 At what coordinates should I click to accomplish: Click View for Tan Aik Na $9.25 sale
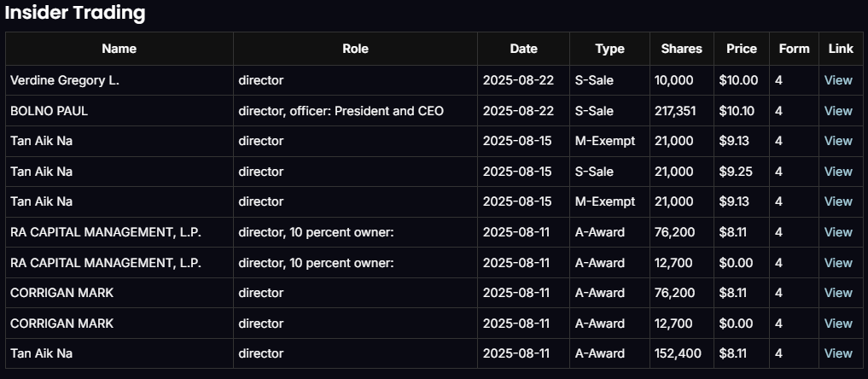(838, 172)
